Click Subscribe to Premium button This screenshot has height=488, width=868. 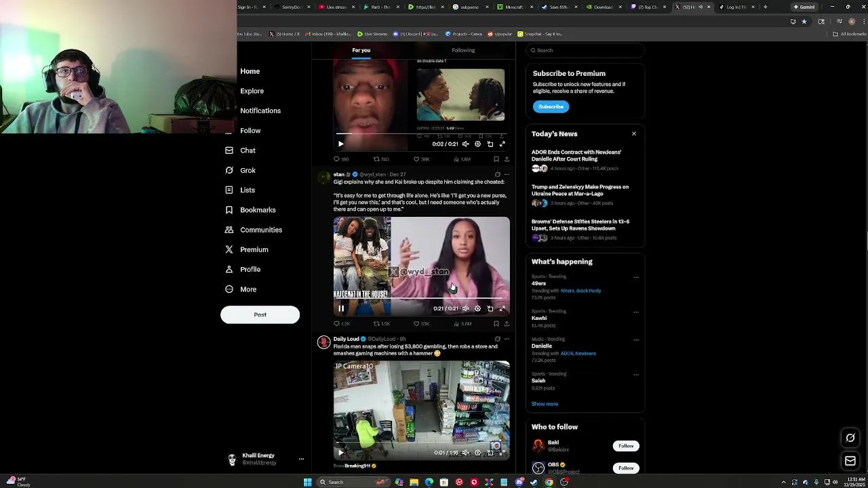click(x=551, y=106)
